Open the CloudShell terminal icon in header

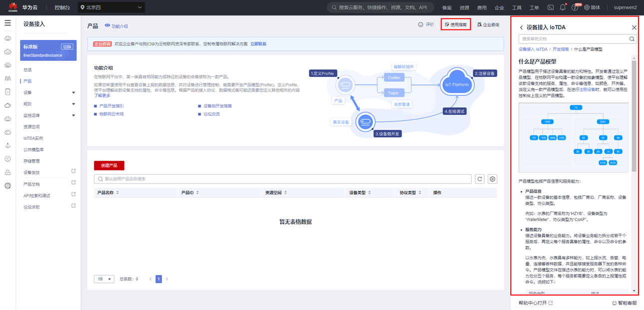pos(550,7)
